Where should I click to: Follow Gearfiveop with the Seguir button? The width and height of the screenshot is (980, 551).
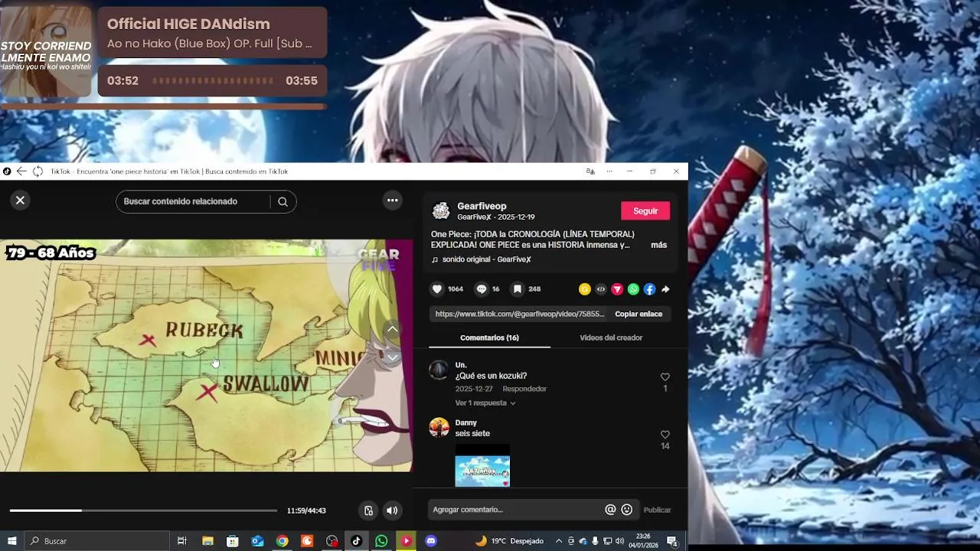645,211
